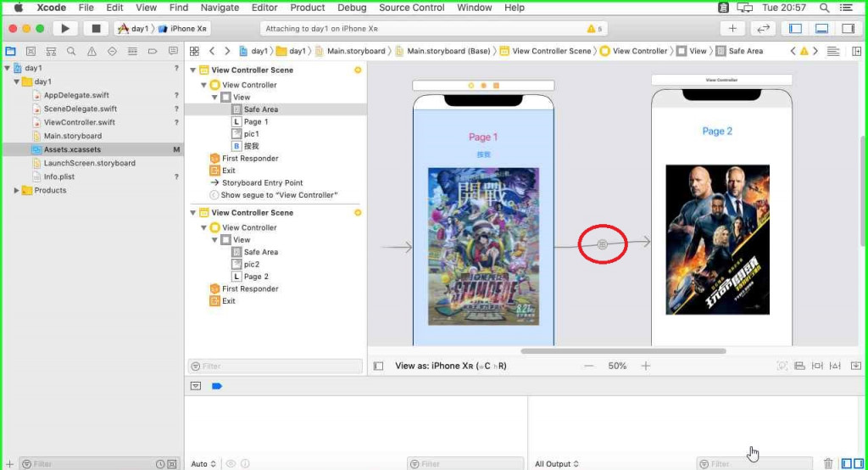Open the Report navigator tab

[173, 51]
